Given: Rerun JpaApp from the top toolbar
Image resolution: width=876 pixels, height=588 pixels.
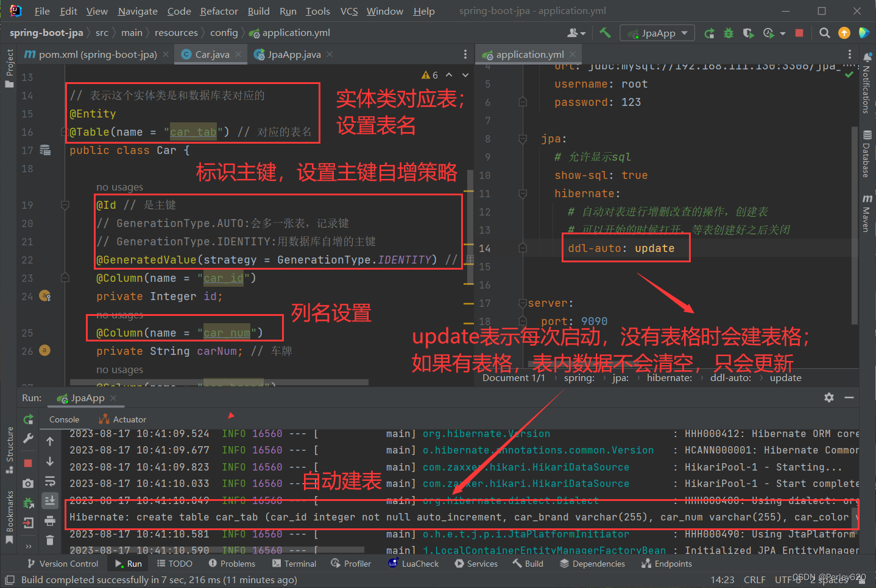Looking at the screenshot, I should pos(709,33).
